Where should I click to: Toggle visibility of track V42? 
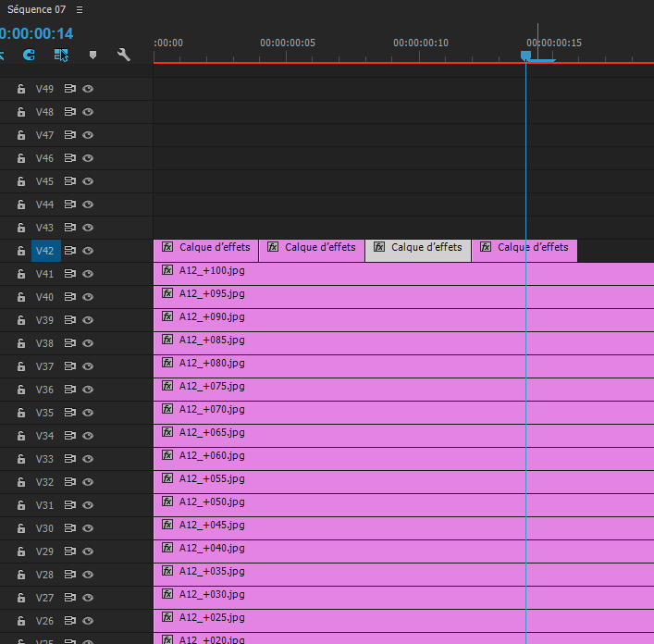pyautogui.click(x=88, y=251)
